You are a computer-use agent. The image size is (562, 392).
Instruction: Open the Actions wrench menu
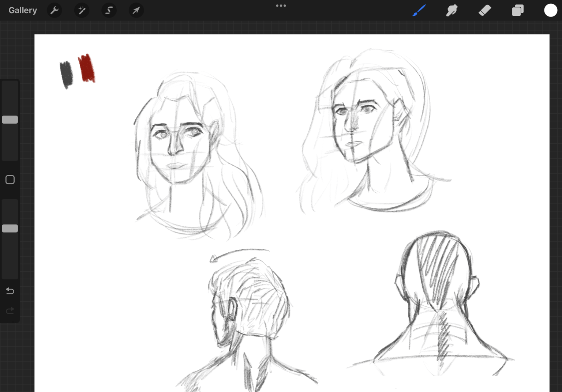click(55, 10)
